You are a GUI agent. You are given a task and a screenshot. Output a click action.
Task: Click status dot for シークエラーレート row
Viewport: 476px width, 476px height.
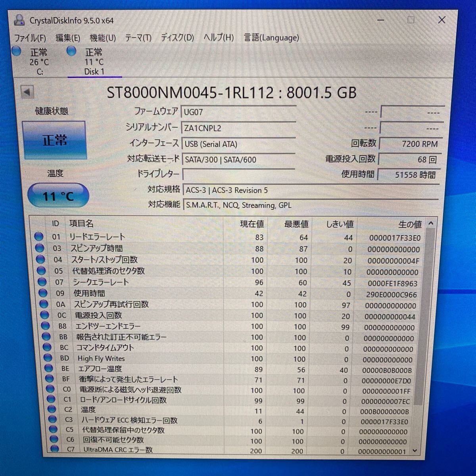[x=42, y=282]
